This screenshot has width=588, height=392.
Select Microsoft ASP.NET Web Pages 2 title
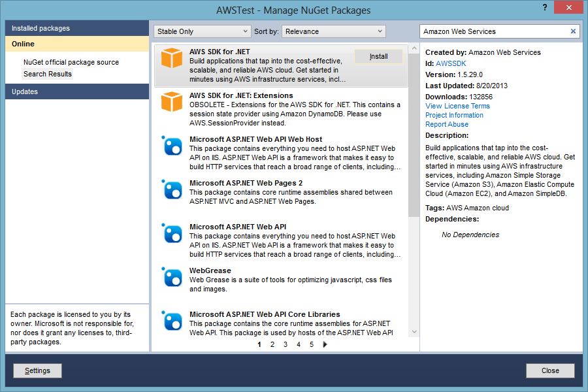[246, 183]
